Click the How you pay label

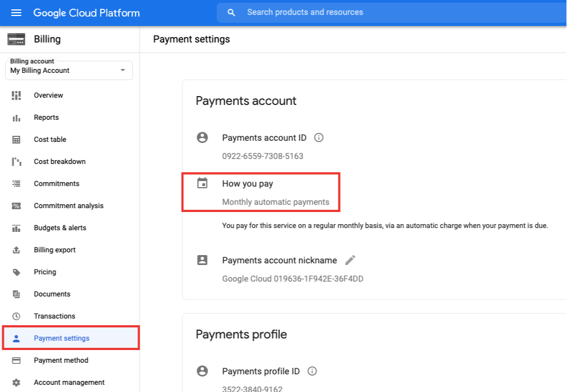tap(248, 184)
